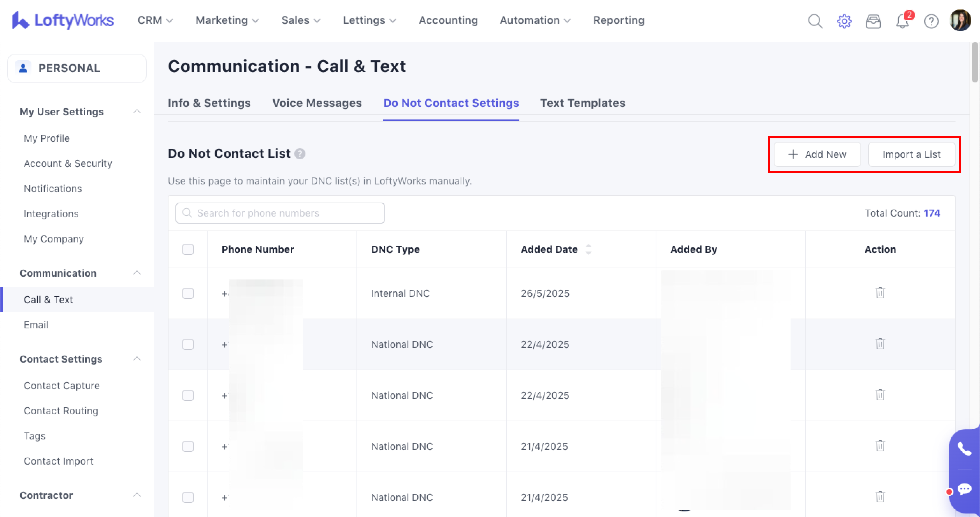Open the settings gear icon
The image size is (980, 517).
click(x=844, y=21)
